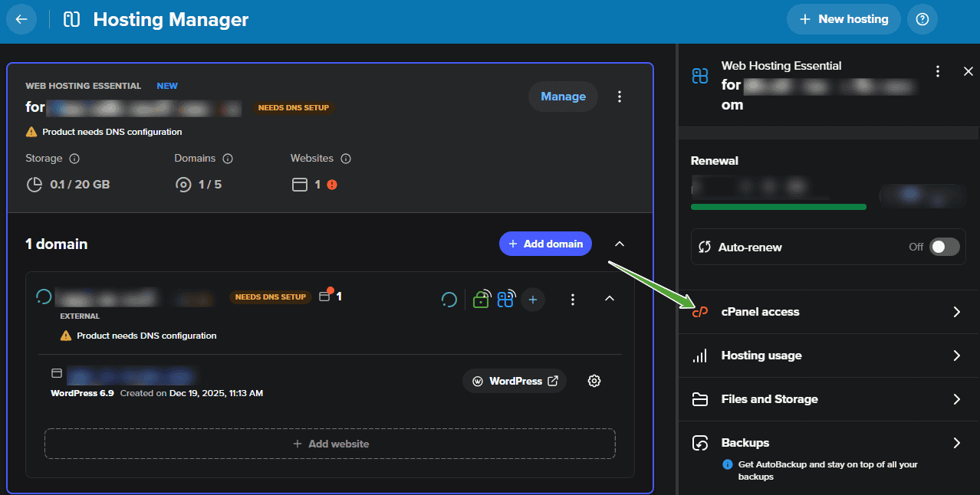Click the Backups restore icon
This screenshot has width=980, height=495.
699,443
